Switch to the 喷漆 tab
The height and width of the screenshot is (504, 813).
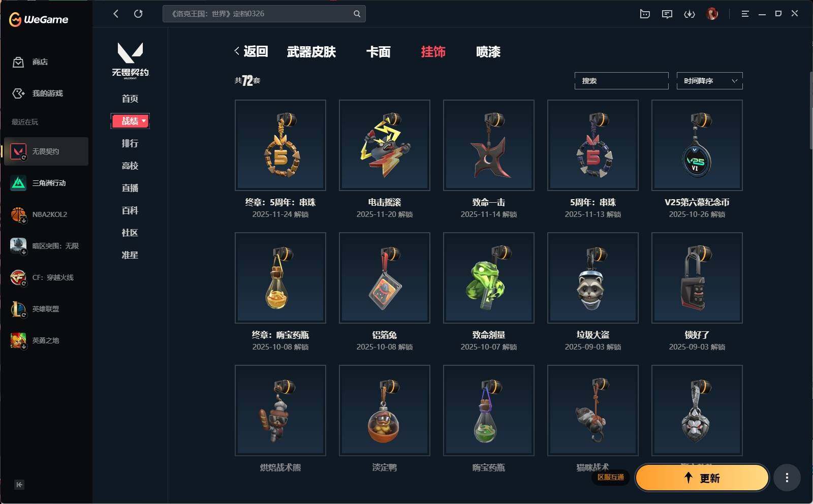(x=488, y=52)
